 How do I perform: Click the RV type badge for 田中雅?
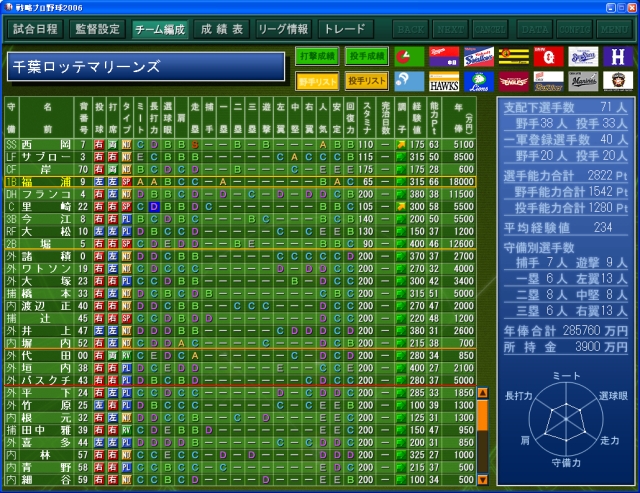[126, 430]
